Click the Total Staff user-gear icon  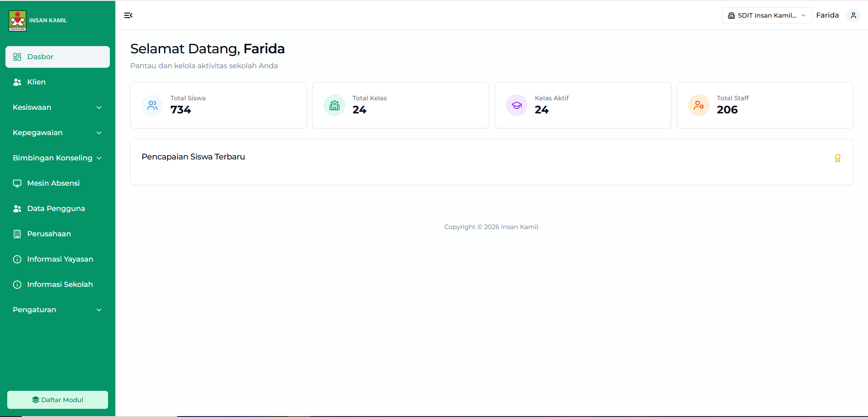699,105
